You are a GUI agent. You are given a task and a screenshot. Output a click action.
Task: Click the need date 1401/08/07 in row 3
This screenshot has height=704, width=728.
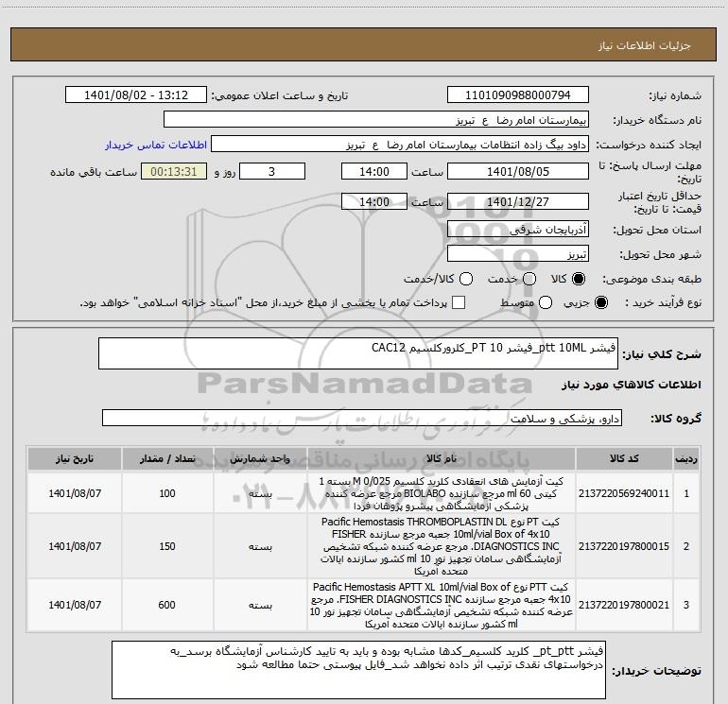coord(75,605)
